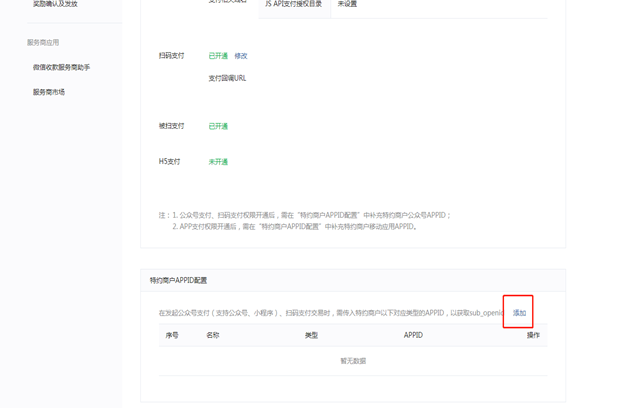This screenshot has height=408, width=629.
Task: Click note line 1 about 公众号支付、扫码支付权限
Action: 311,215
